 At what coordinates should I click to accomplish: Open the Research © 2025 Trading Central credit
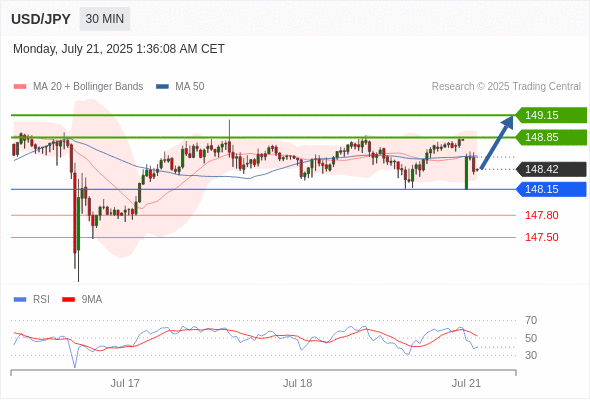[506, 87]
